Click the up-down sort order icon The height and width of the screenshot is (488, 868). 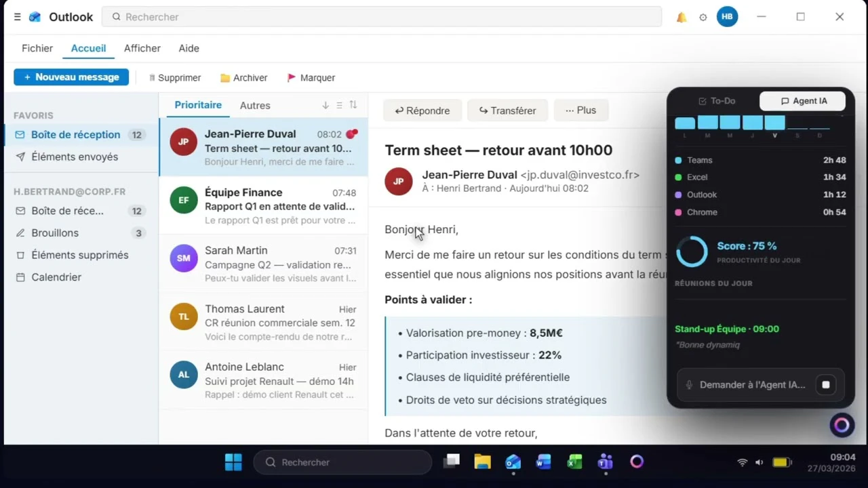(x=353, y=105)
